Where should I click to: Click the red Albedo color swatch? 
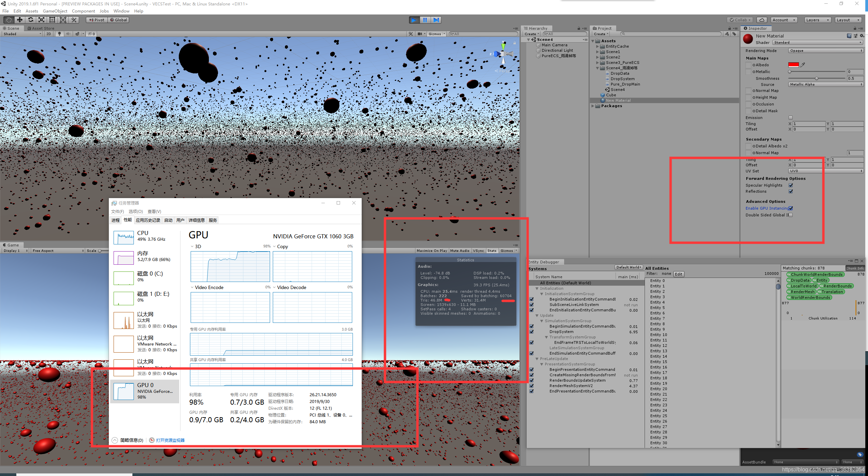(793, 65)
